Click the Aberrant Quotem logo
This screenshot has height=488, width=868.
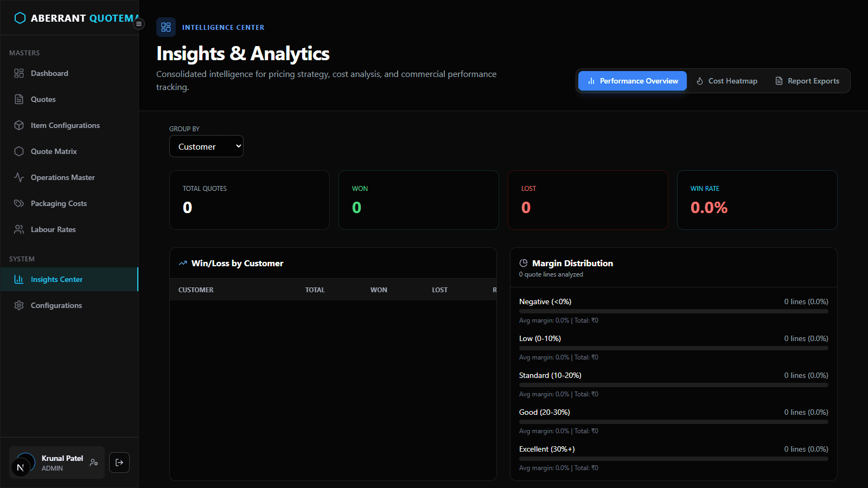coord(20,18)
